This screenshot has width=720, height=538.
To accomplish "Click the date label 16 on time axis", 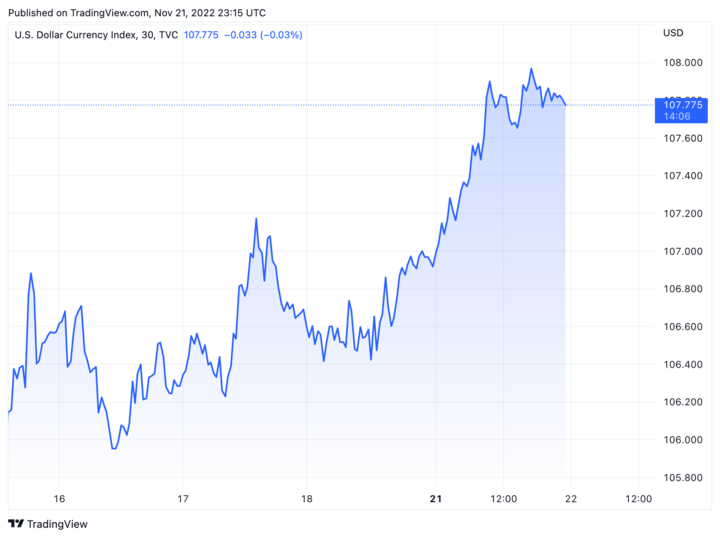I will [x=59, y=499].
